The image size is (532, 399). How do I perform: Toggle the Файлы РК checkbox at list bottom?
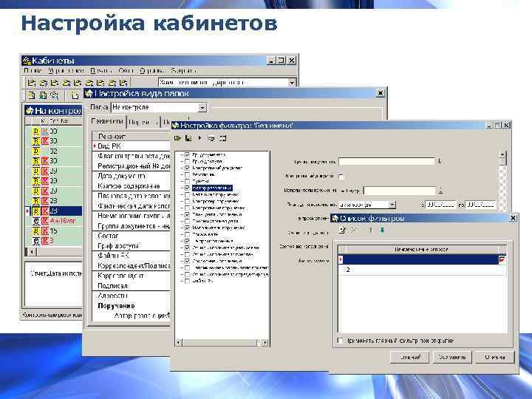coord(187,281)
